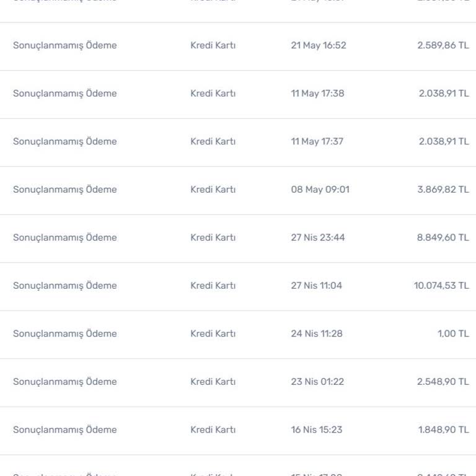Click Kredi Kartı in the 1,00 TL row

point(213,333)
